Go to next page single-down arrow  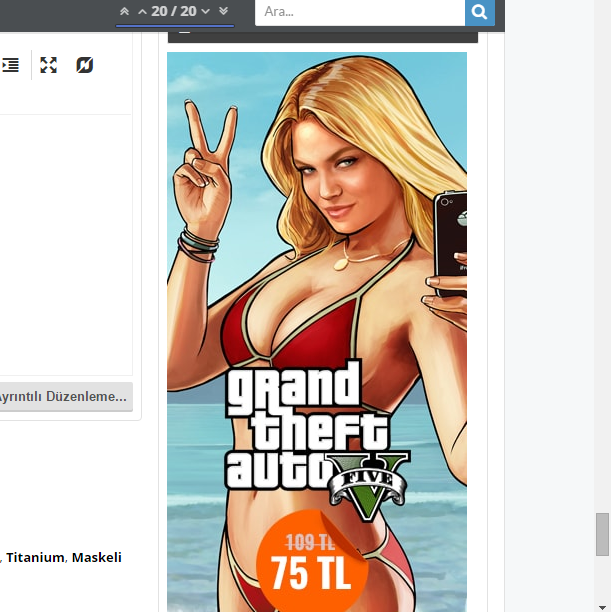click(205, 11)
